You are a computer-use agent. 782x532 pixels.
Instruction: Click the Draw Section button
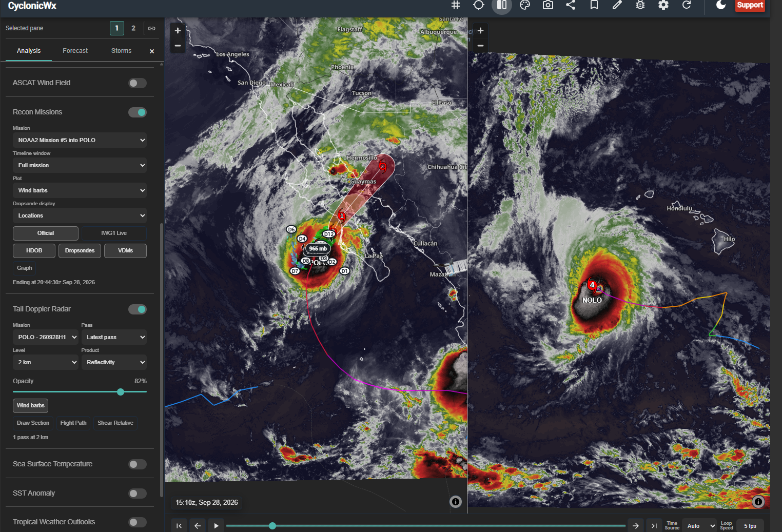[33, 423]
